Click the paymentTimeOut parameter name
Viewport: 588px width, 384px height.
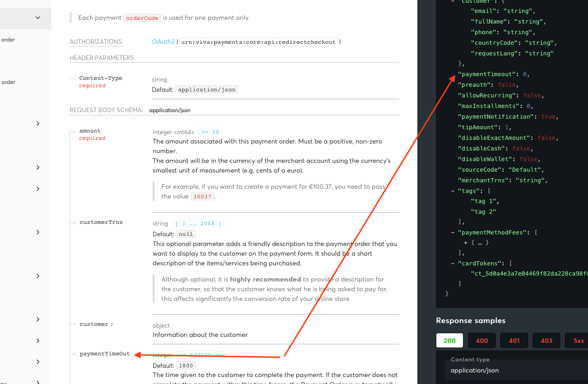point(105,354)
